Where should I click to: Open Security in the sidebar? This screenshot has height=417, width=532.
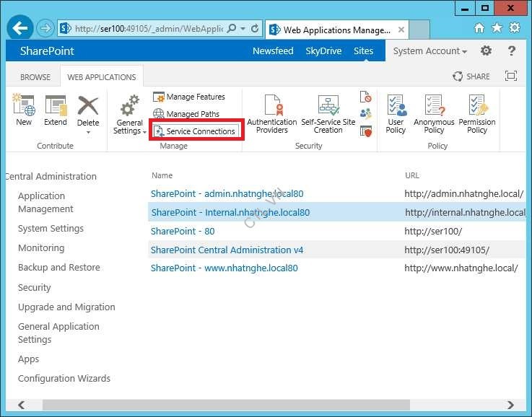tap(34, 287)
